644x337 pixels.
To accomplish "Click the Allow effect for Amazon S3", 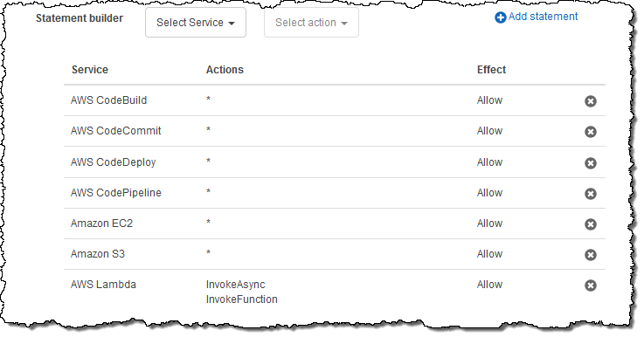I will pos(489,254).
